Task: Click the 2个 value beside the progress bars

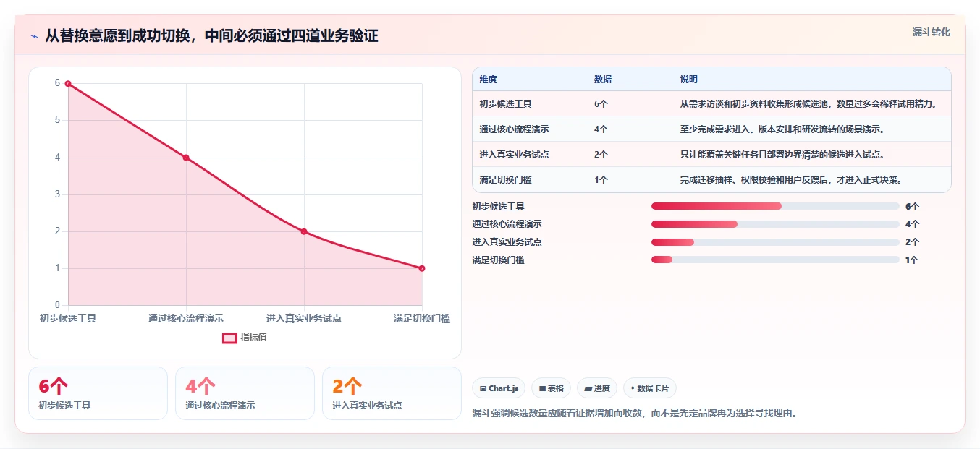Action: (x=912, y=241)
